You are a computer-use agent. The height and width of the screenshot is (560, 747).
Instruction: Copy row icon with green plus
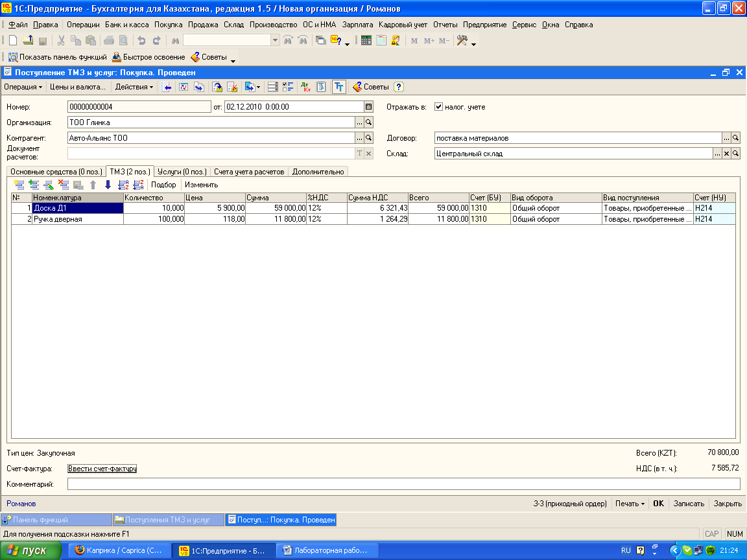click(x=34, y=185)
